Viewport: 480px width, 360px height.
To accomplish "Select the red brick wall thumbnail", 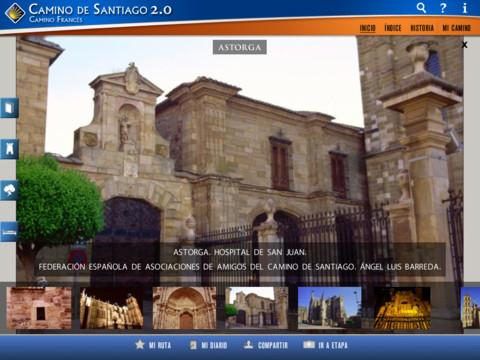I will pyautogui.click(x=39, y=308).
